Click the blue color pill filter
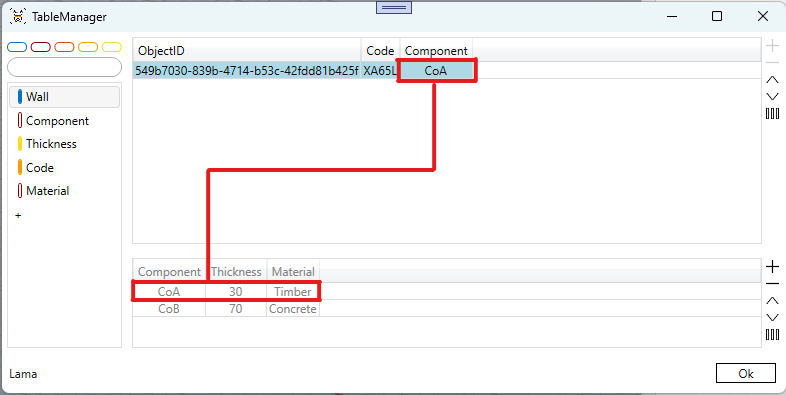The image size is (786, 395). coord(17,47)
